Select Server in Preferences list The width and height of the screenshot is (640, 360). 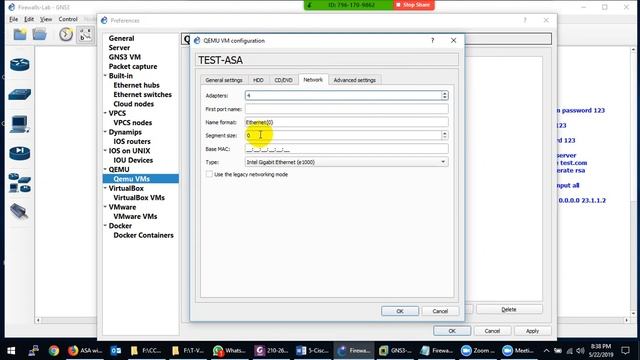(119, 48)
